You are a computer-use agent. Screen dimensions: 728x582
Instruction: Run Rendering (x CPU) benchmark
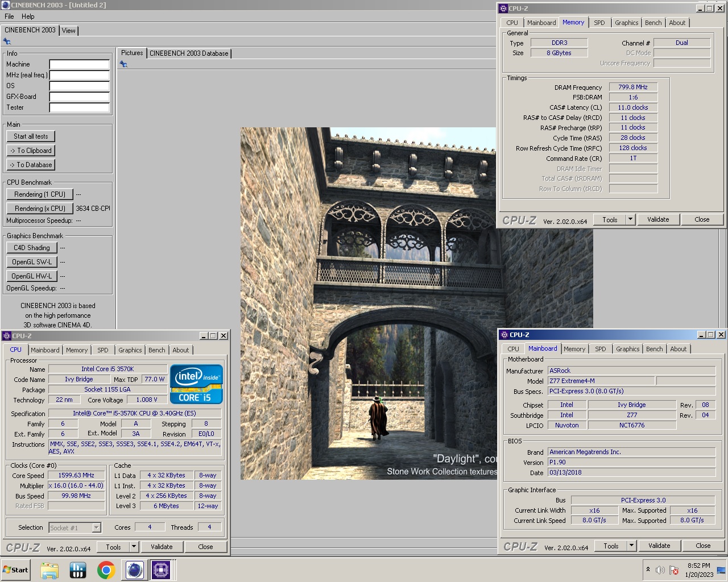[40, 209]
